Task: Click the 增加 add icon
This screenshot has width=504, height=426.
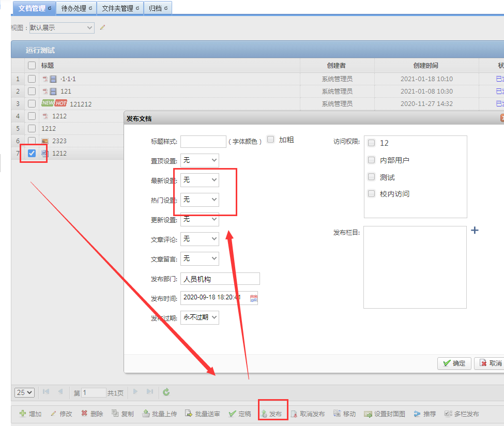Action: (23, 414)
